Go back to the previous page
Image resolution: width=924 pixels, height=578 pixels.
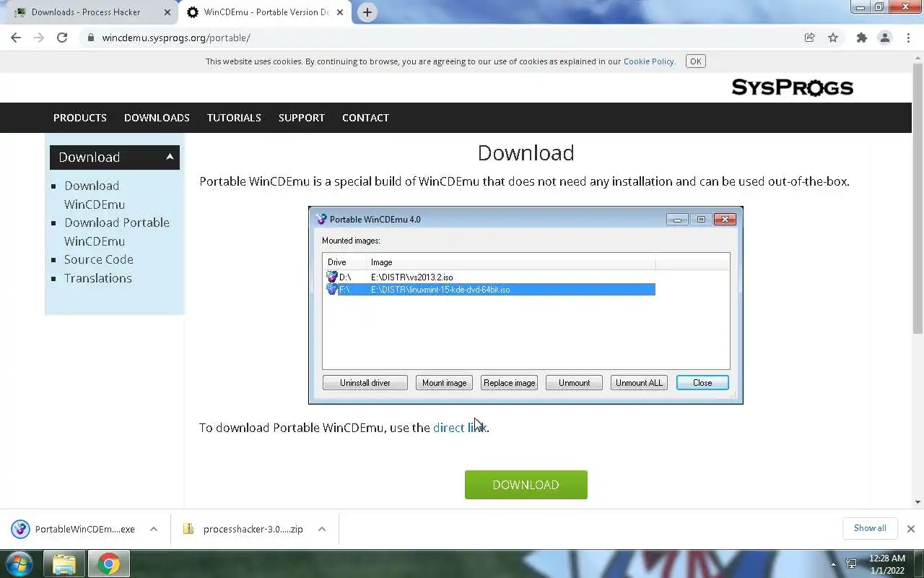click(x=16, y=38)
